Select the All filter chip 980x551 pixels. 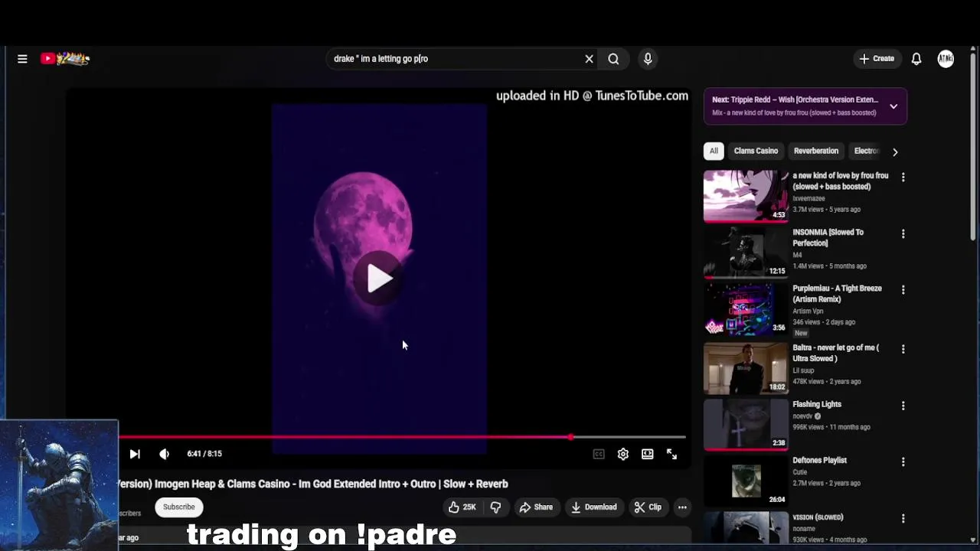point(714,151)
